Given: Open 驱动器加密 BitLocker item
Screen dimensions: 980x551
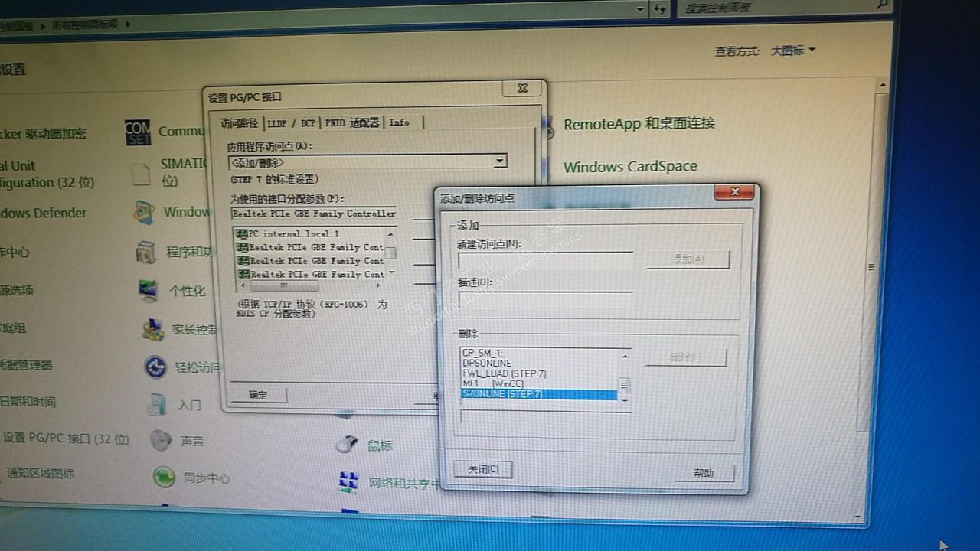Looking at the screenshot, I should pos(43,134).
